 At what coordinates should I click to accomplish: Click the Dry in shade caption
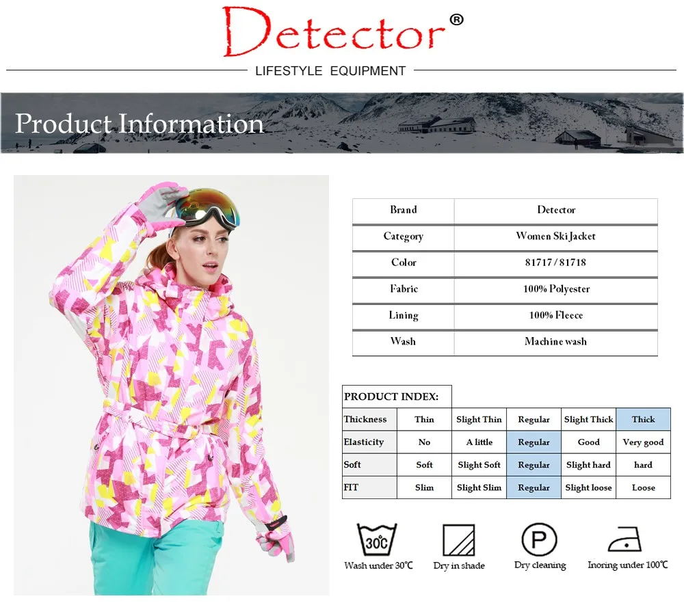click(459, 565)
